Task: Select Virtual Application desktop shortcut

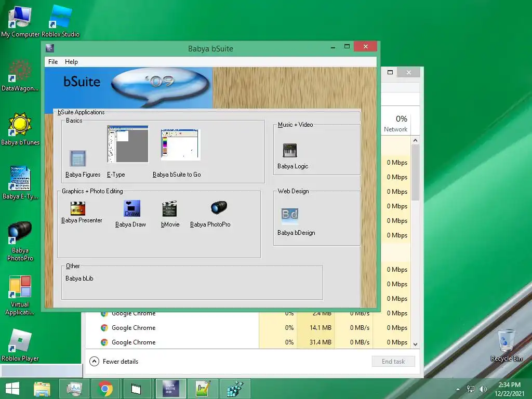Action: coord(20,295)
